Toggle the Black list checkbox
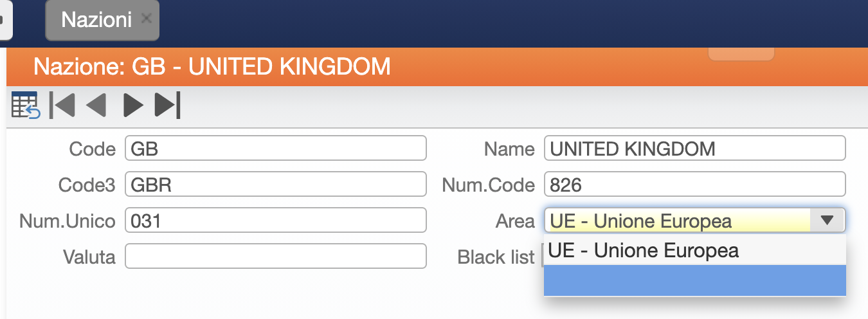The height and width of the screenshot is (319, 868). pos(543,257)
